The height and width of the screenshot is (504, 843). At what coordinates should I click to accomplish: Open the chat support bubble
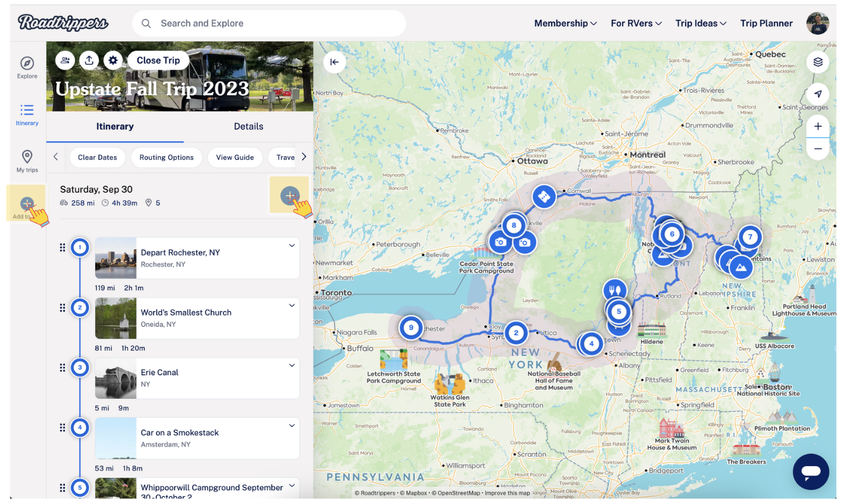pos(811,472)
